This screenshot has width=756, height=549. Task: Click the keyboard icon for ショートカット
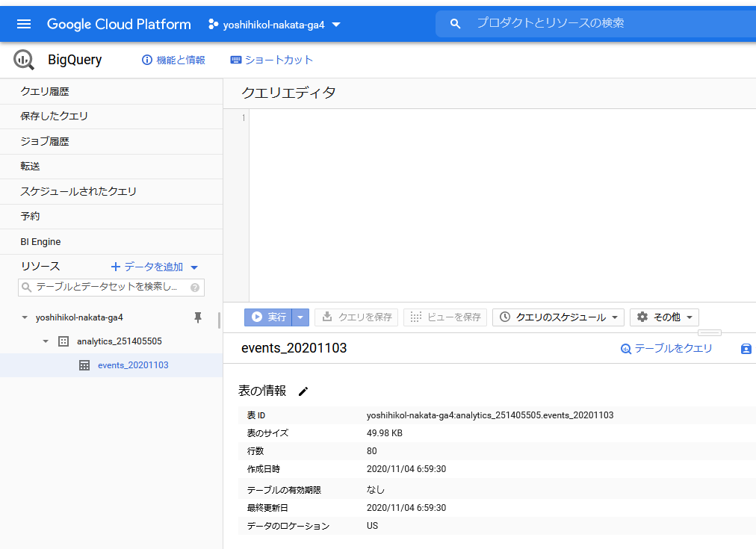coord(236,60)
